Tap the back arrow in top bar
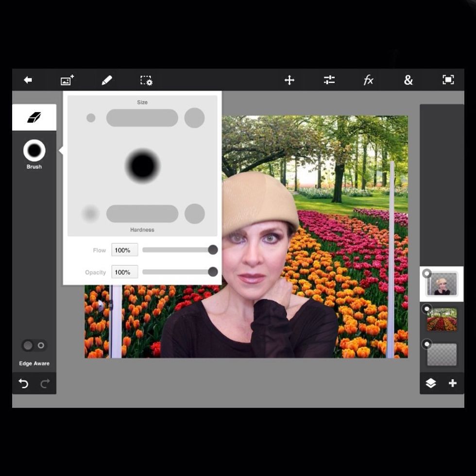The image size is (476, 476). point(28,80)
